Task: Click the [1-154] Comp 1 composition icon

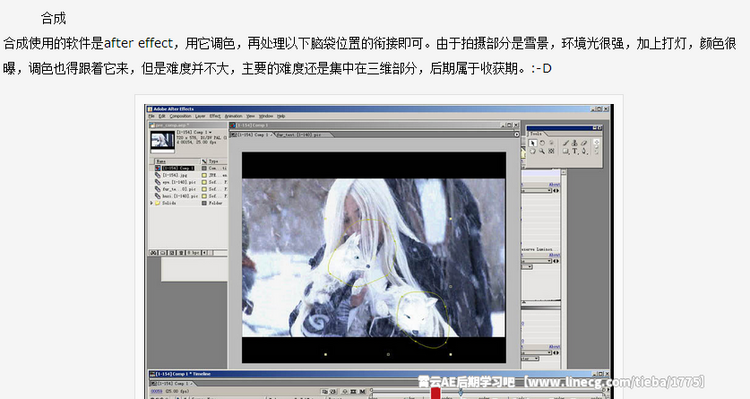Action: click(x=158, y=168)
